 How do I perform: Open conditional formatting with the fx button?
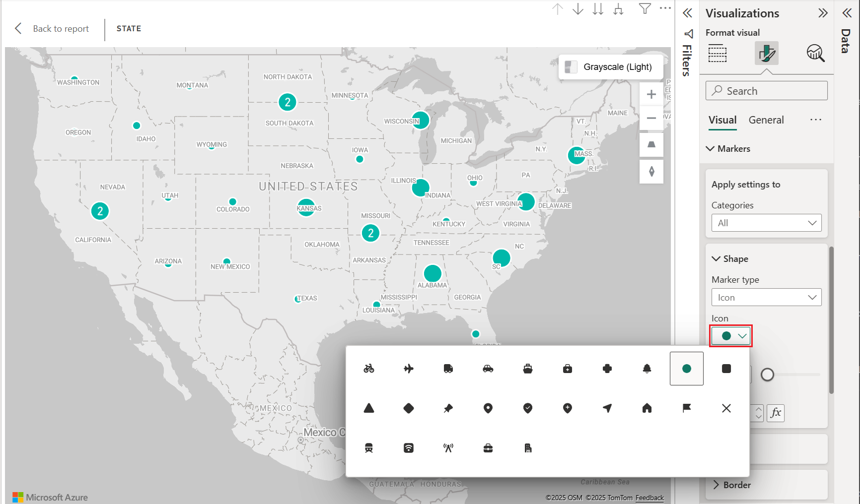coord(775,413)
